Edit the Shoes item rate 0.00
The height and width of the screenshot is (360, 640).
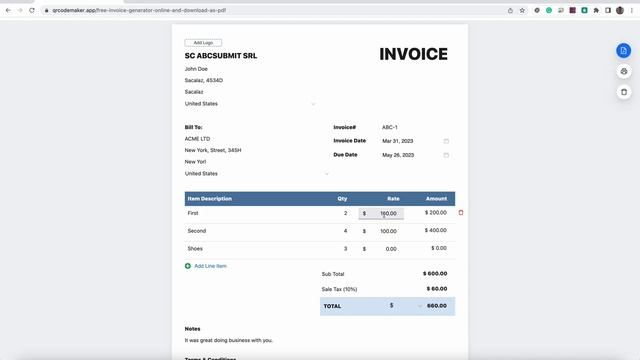pos(391,249)
